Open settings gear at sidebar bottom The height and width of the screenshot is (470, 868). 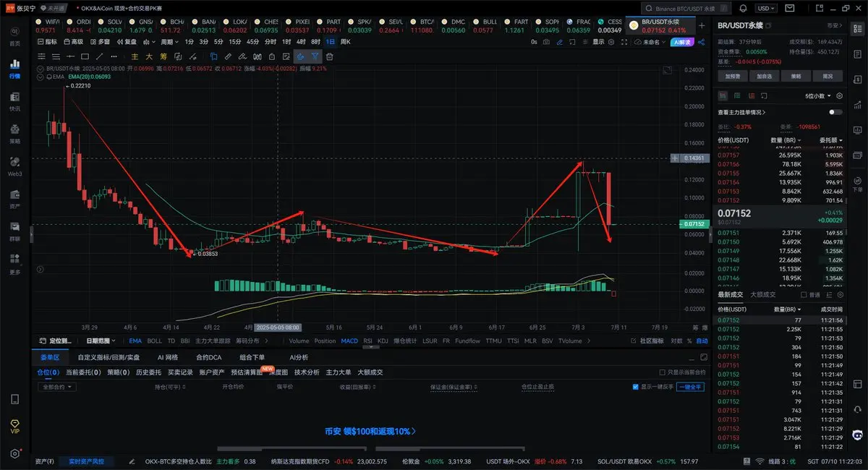click(14, 453)
